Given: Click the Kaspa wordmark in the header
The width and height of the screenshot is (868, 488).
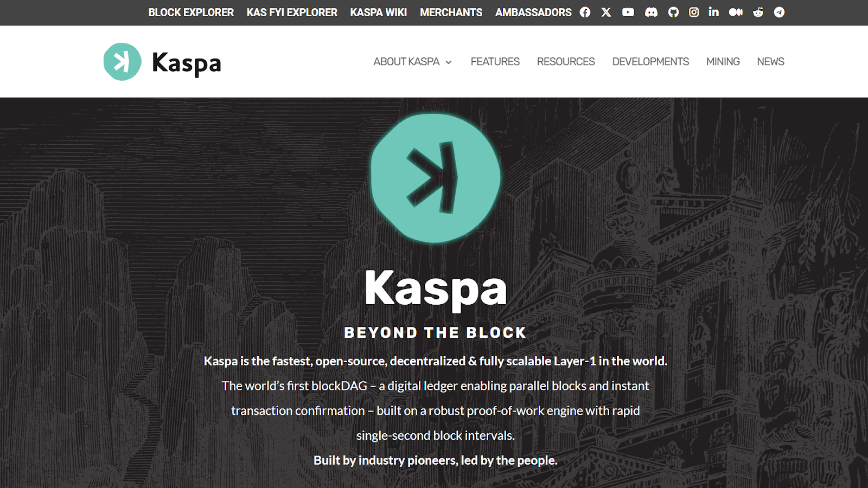Looking at the screenshot, I should [187, 63].
